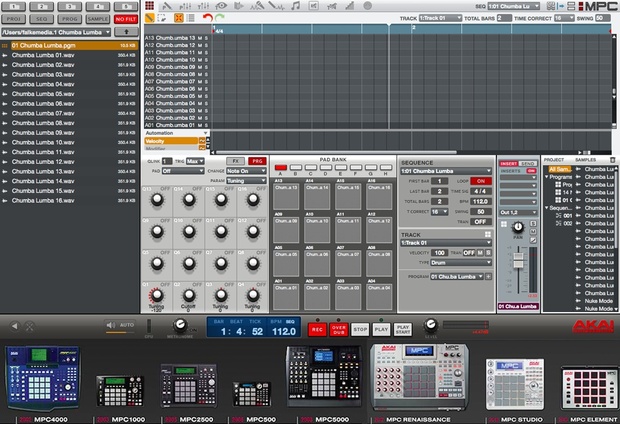Open the Out 1,2 output dropdown
Screen dimensions: 620x424
pos(518,212)
